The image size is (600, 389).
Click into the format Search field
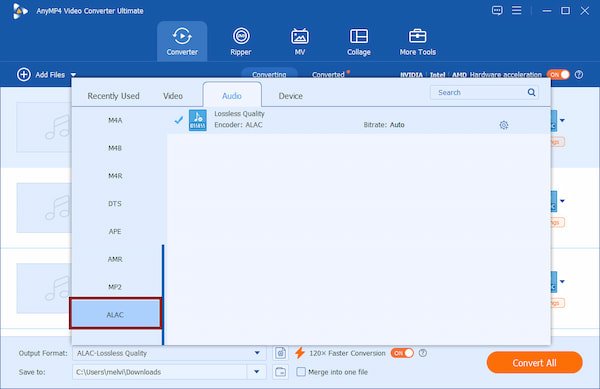pos(484,92)
